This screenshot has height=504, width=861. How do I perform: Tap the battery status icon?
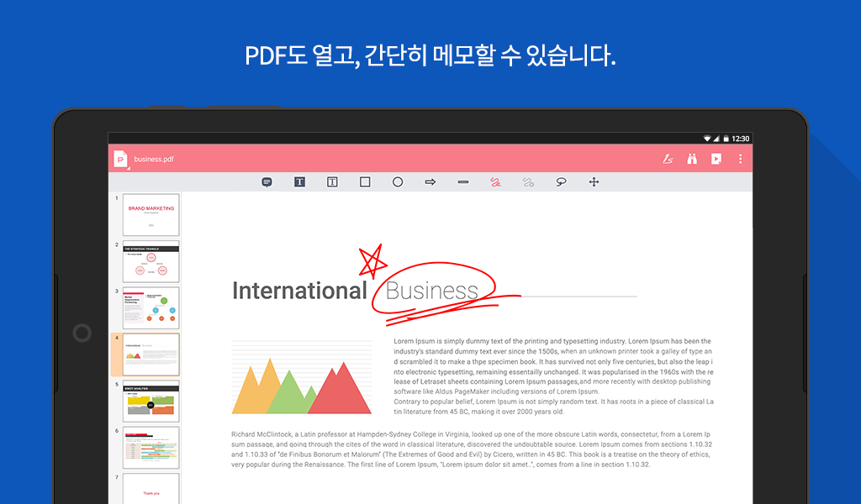pyautogui.click(x=726, y=139)
